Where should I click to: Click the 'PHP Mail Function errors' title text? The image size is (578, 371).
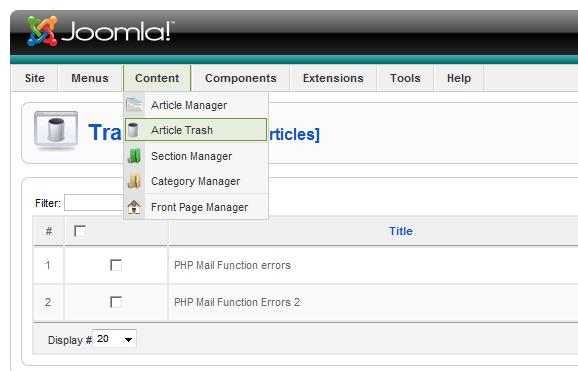pos(232,265)
